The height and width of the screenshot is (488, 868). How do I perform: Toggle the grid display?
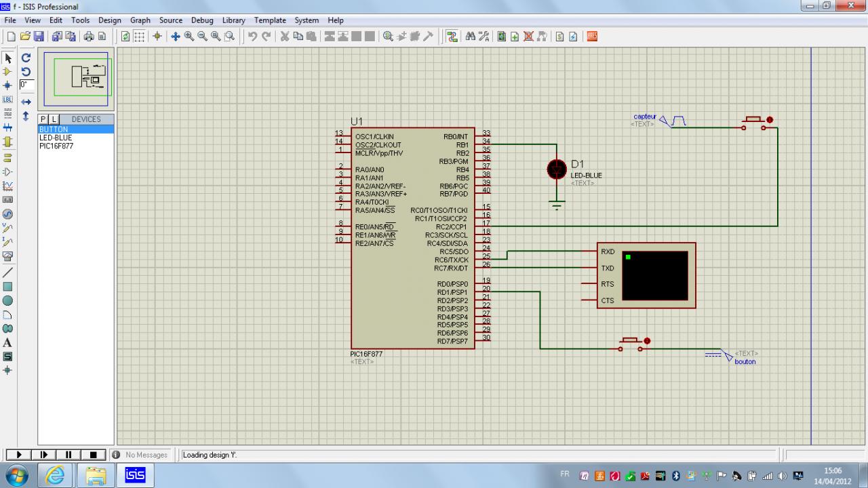click(x=139, y=37)
